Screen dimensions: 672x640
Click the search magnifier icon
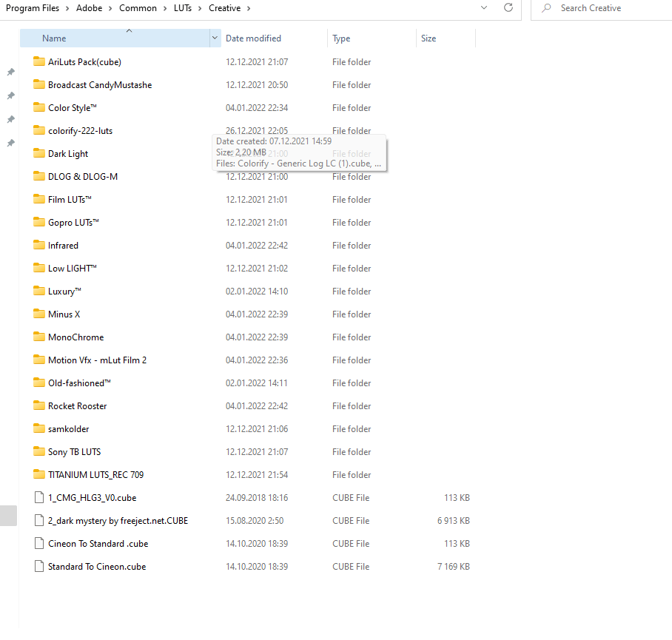coord(546,7)
